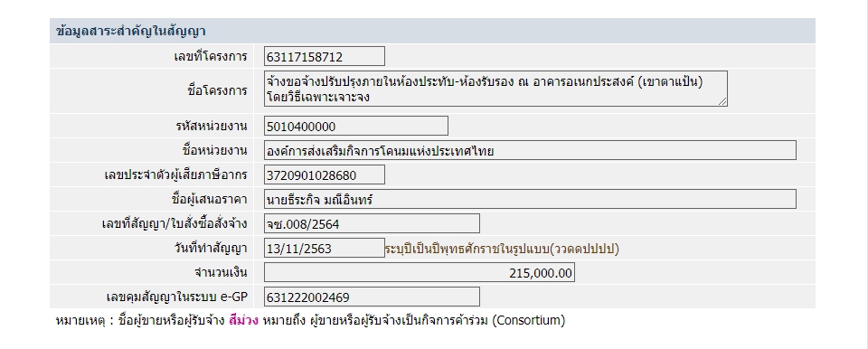Focus the taxpayer ID field 3720901028680
The image size is (868, 349).
pyautogui.click(x=324, y=175)
